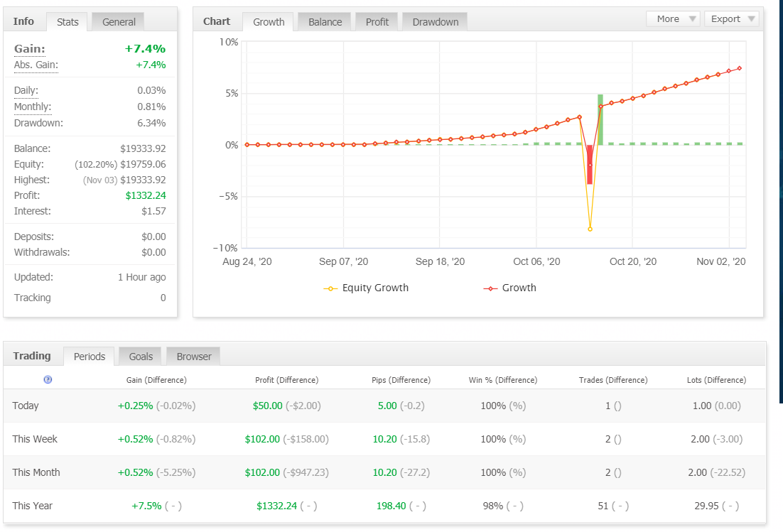The image size is (783, 532).
Task: Click the Balance value $19333.92
Action: tap(143, 148)
